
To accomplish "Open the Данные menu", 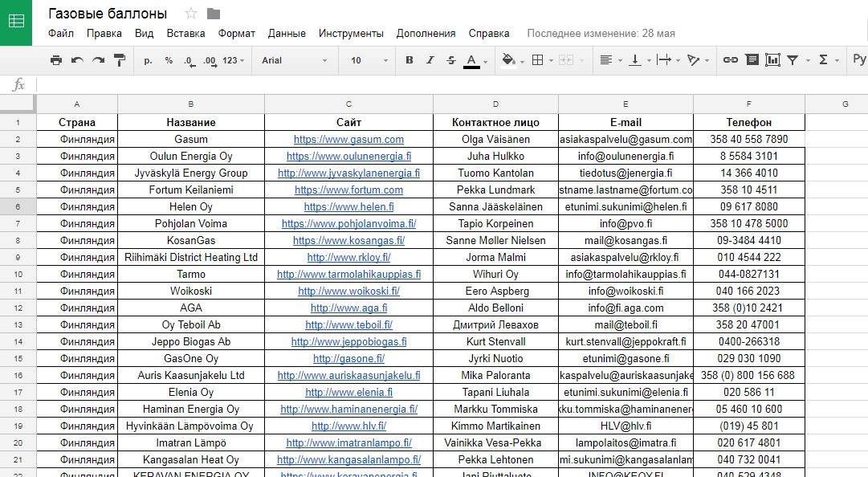I will click(287, 33).
